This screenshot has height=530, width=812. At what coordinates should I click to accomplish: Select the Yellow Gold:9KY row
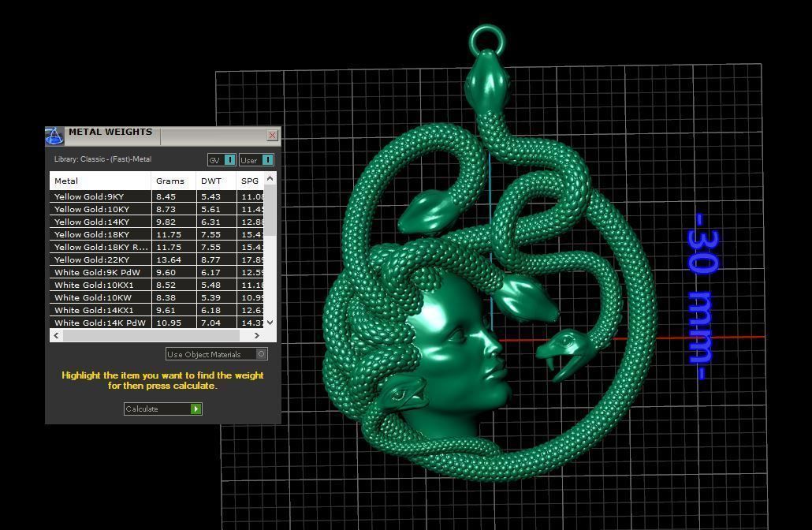[x=157, y=197]
